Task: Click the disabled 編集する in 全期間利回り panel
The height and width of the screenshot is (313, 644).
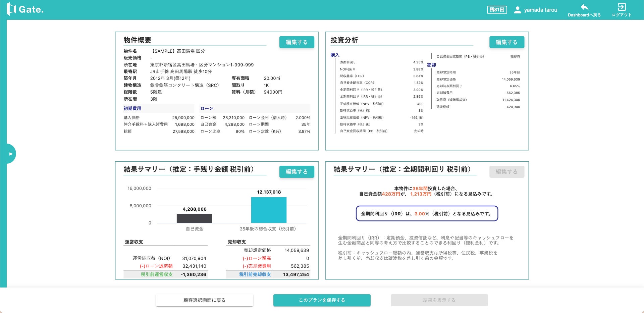Action: [506, 171]
